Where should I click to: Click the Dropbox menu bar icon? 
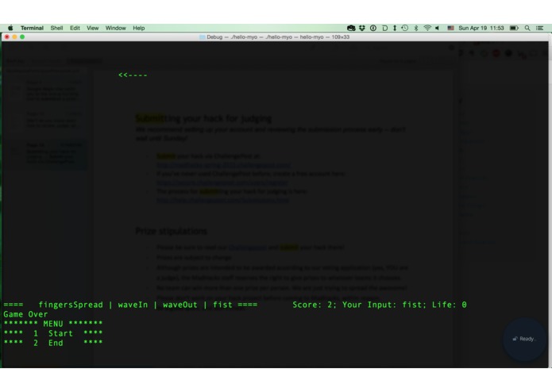[x=362, y=28]
